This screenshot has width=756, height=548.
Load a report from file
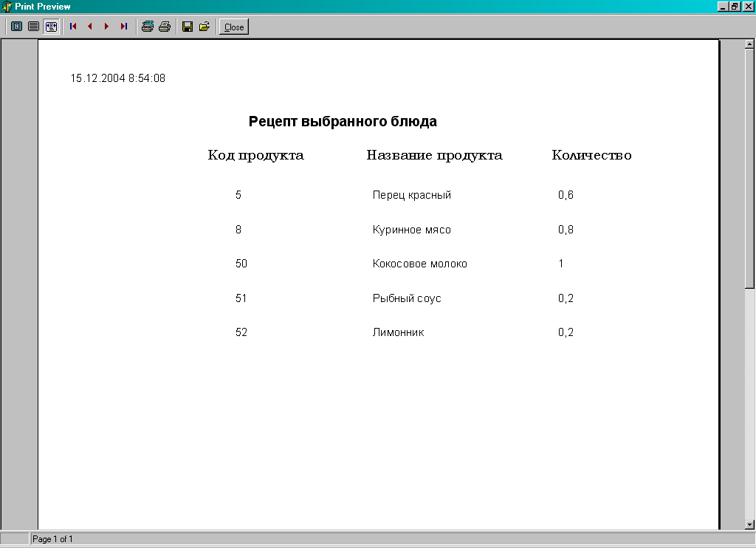point(205,27)
